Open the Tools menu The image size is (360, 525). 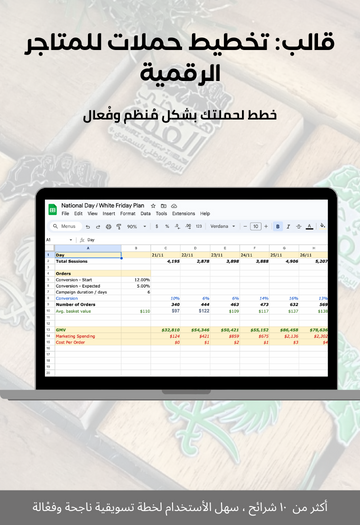[x=161, y=214]
